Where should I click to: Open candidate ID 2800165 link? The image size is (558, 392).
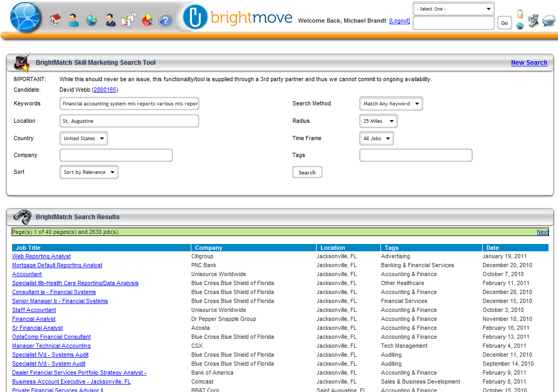coord(105,90)
